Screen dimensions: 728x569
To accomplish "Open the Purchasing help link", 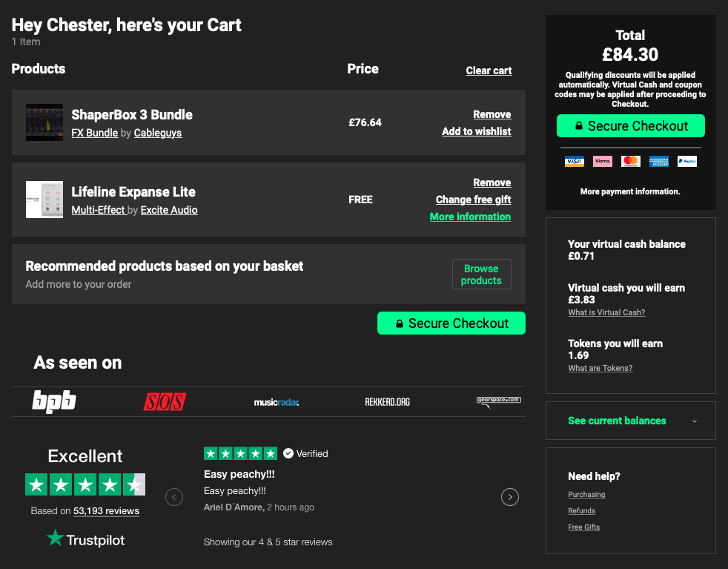I will (586, 495).
